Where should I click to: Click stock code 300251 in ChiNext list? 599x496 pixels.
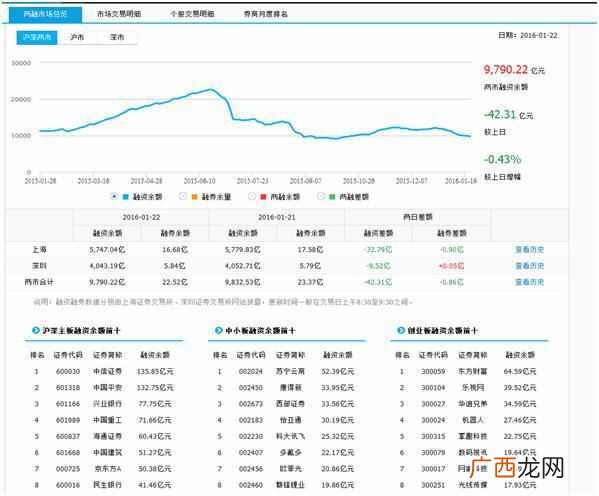[x=433, y=485]
